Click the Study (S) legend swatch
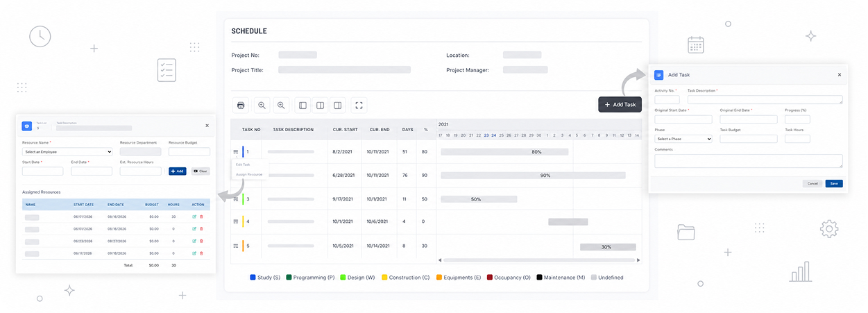 click(253, 278)
